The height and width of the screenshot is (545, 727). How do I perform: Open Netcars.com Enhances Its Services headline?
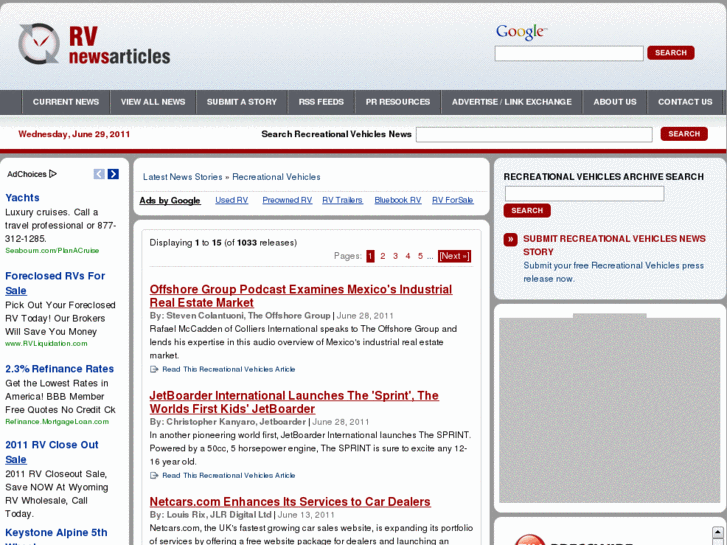coord(290,502)
